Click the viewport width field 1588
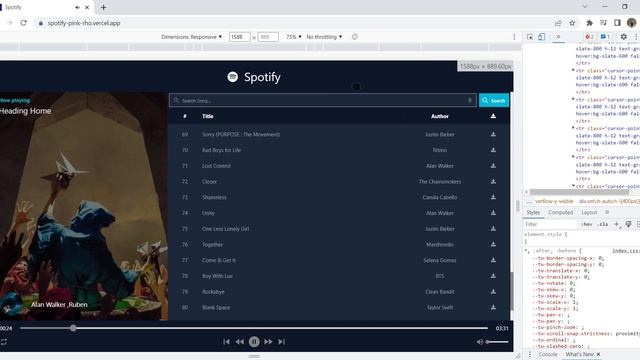 tap(239, 37)
